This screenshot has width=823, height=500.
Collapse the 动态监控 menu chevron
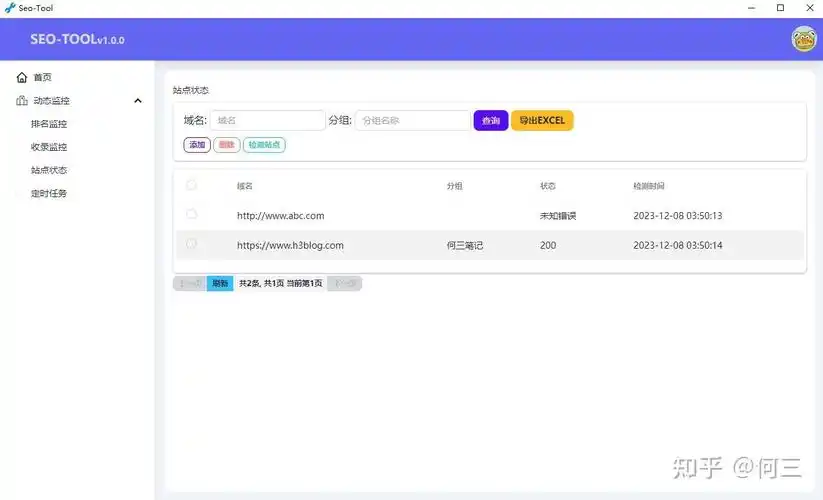click(x=138, y=101)
